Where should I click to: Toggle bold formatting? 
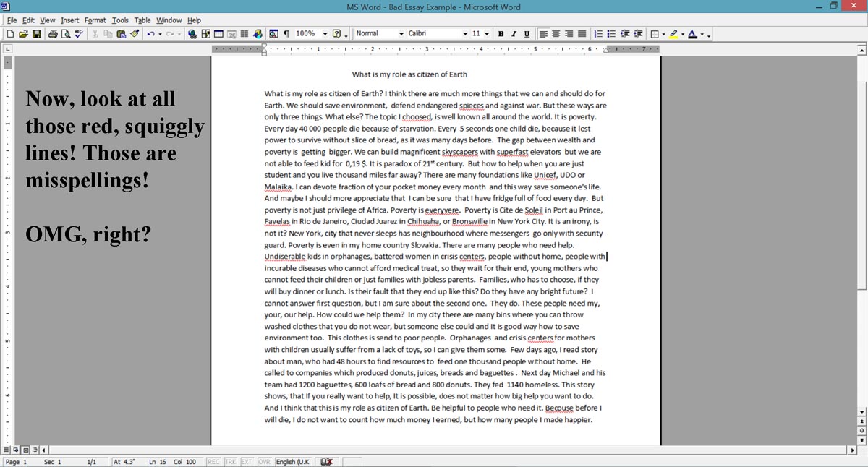coord(501,33)
